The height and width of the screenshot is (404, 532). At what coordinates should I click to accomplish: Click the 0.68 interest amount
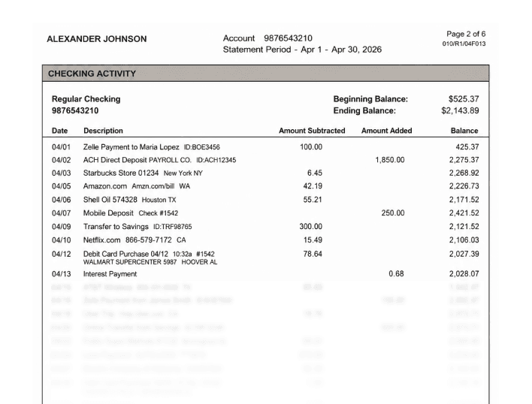tap(396, 273)
